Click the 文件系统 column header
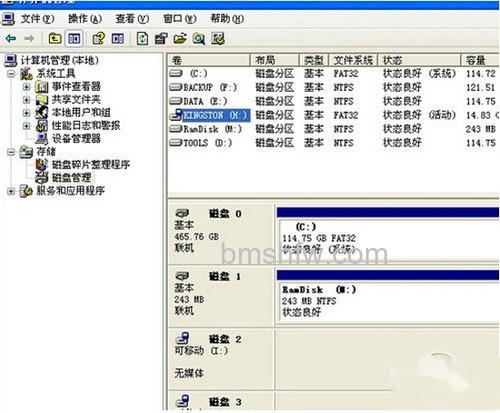The width and height of the screenshot is (500, 413). (353, 60)
